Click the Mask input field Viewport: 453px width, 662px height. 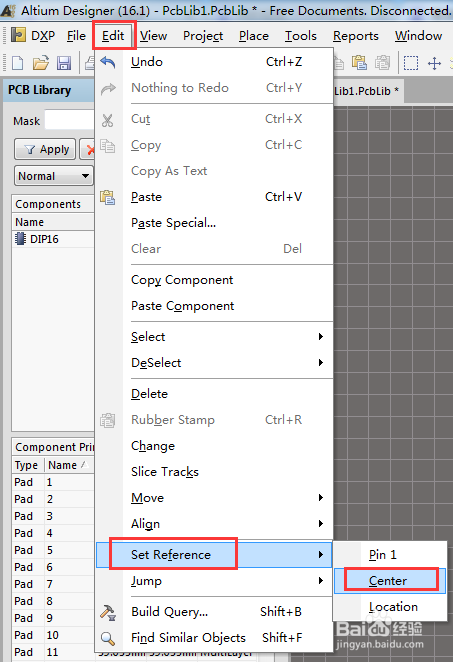point(69,121)
